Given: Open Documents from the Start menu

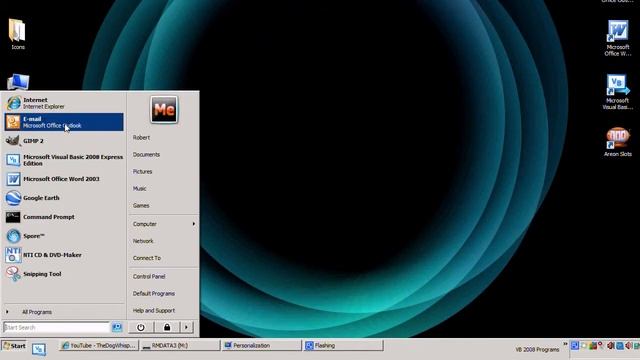Looking at the screenshot, I should 146,155.
